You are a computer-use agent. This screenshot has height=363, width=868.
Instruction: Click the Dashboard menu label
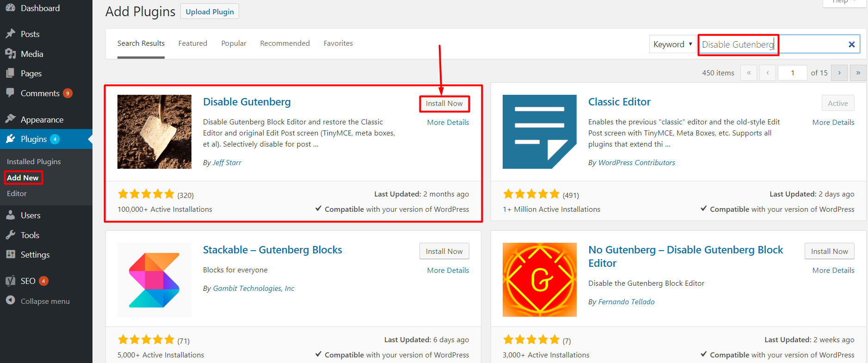pyautogui.click(x=40, y=8)
